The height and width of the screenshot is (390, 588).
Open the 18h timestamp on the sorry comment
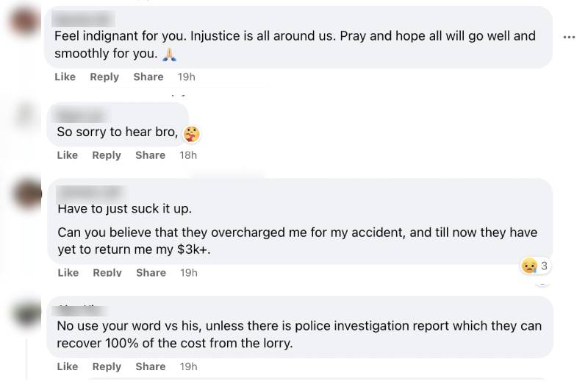pyautogui.click(x=188, y=155)
